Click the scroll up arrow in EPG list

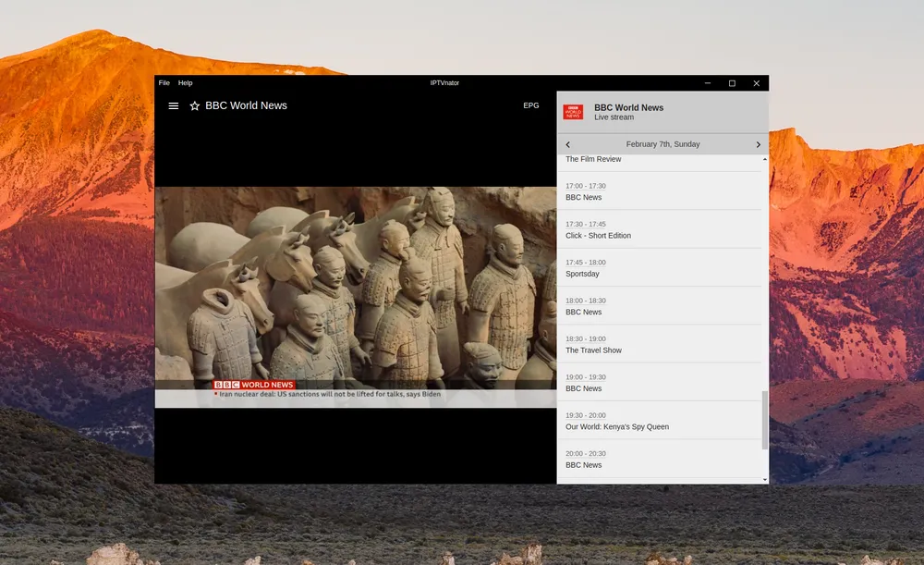point(764,160)
